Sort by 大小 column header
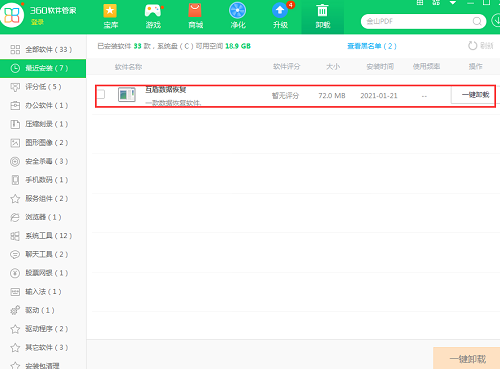This screenshot has width=500, height=369. pos(333,67)
